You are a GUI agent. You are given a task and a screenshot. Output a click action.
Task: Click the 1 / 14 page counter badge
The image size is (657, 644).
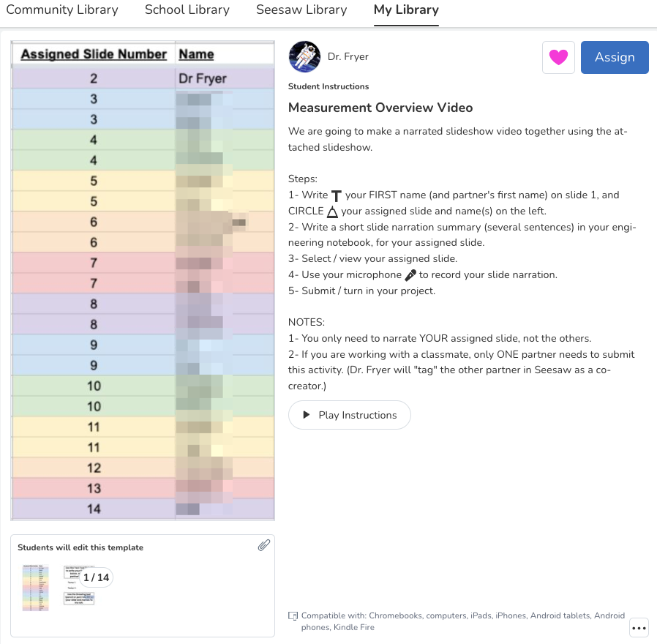point(96,577)
